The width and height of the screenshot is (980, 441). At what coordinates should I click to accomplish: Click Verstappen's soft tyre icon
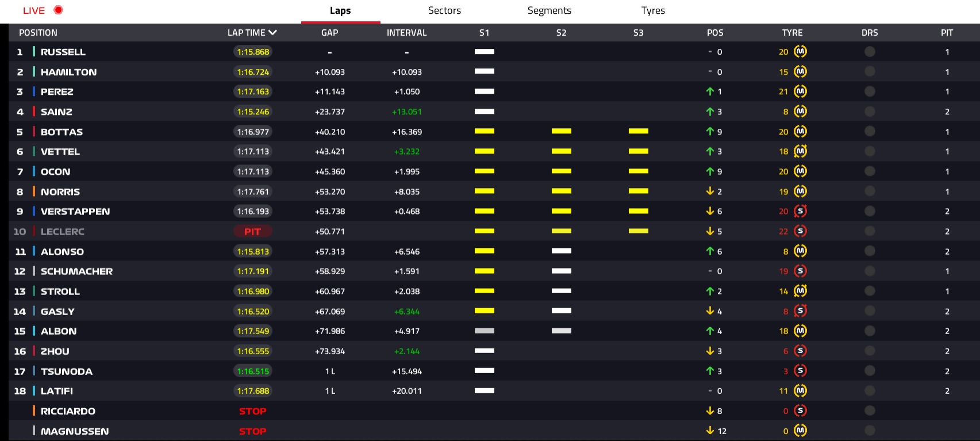coord(800,212)
